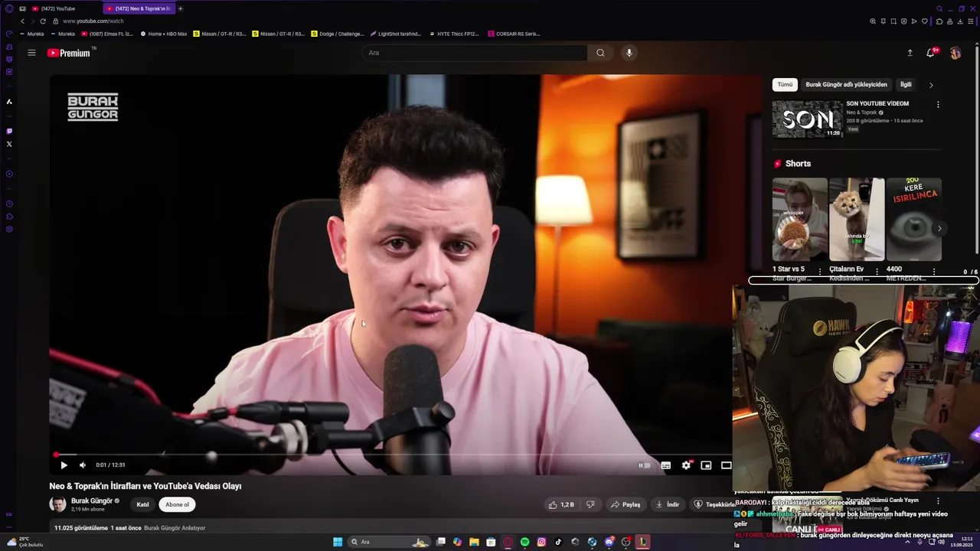The width and height of the screenshot is (980, 551).
Task: Open the X icon in browser sidebar
Action: 9,144
